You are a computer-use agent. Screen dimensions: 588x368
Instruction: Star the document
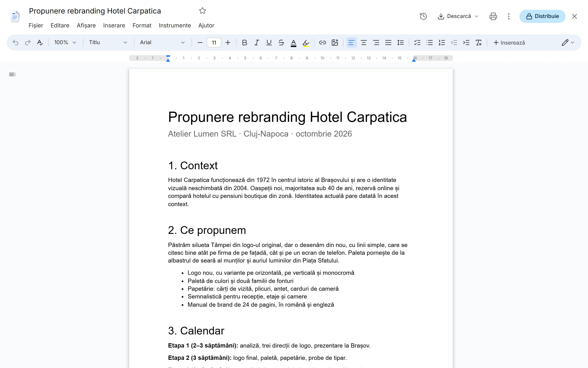click(x=202, y=11)
